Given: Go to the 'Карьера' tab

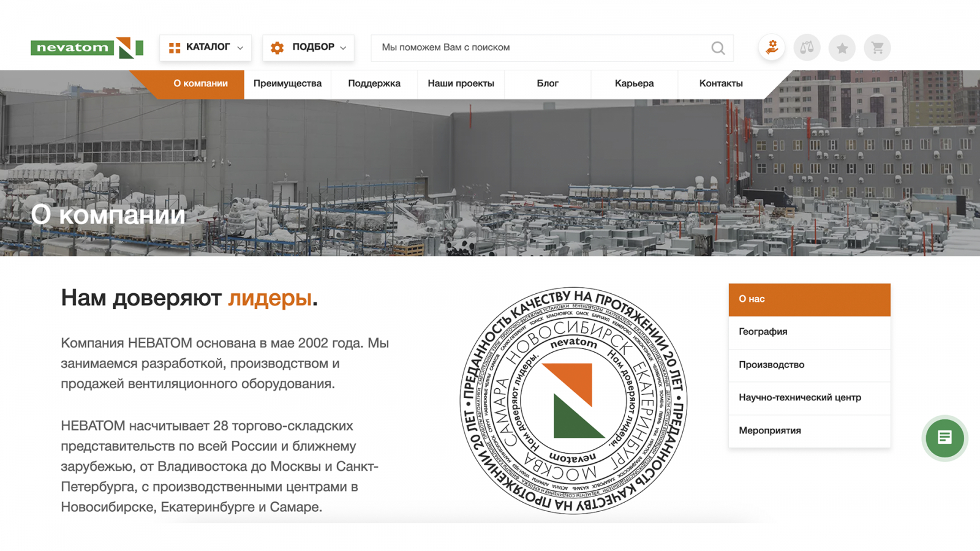Looking at the screenshot, I should coord(635,84).
